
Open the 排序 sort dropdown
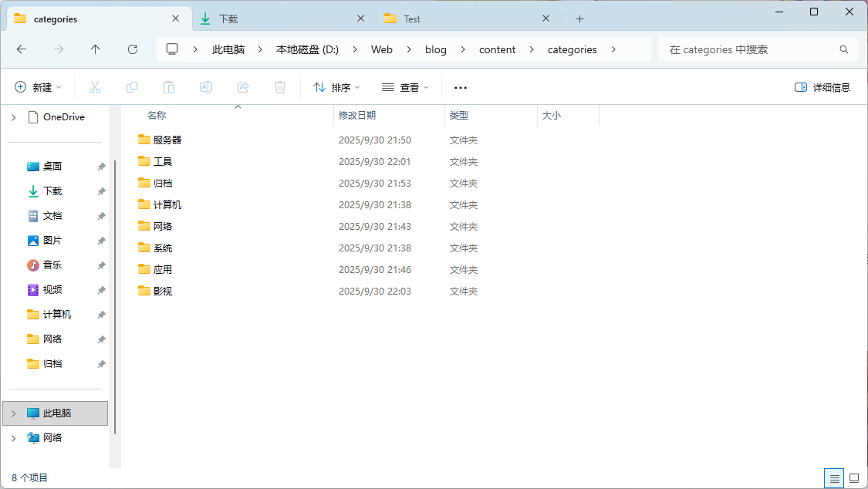pos(336,88)
